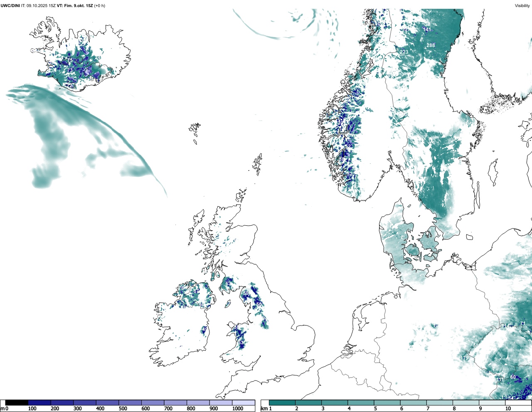This screenshot has width=532, height=412.
Task: Click the 'UWC/DINI' model name text
Action: coord(10,5)
